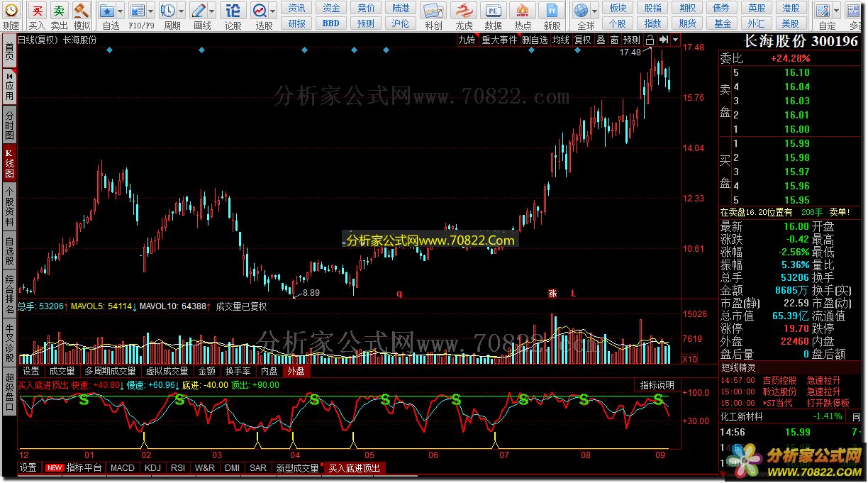Viewport: 868px width, 483px height.
Task: Toggle the 窗 window option
Action: (614, 40)
